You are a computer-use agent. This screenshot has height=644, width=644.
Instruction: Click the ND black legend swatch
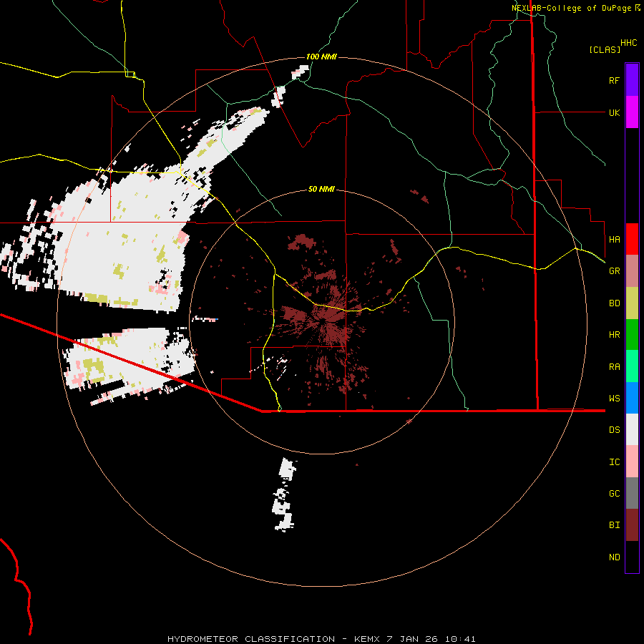click(x=632, y=557)
